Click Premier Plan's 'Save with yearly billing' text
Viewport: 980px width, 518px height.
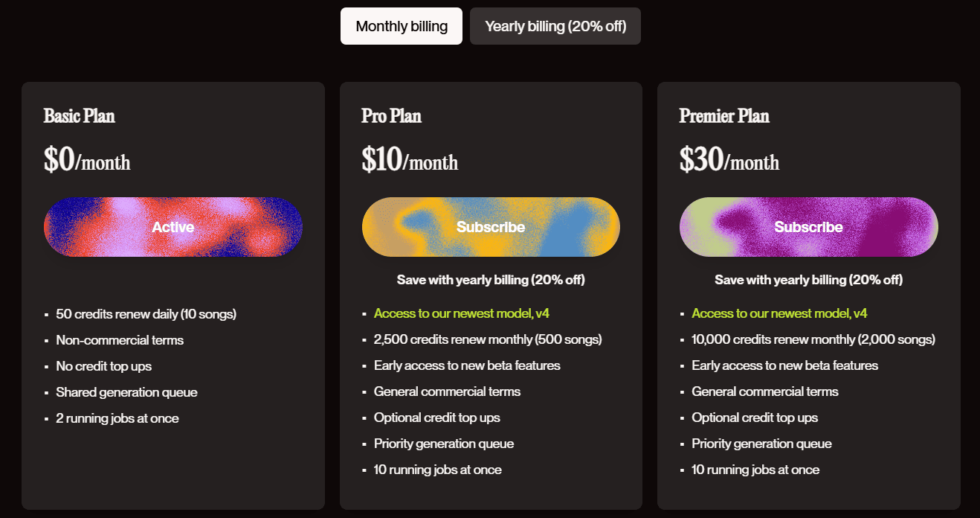pyautogui.click(x=808, y=280)
